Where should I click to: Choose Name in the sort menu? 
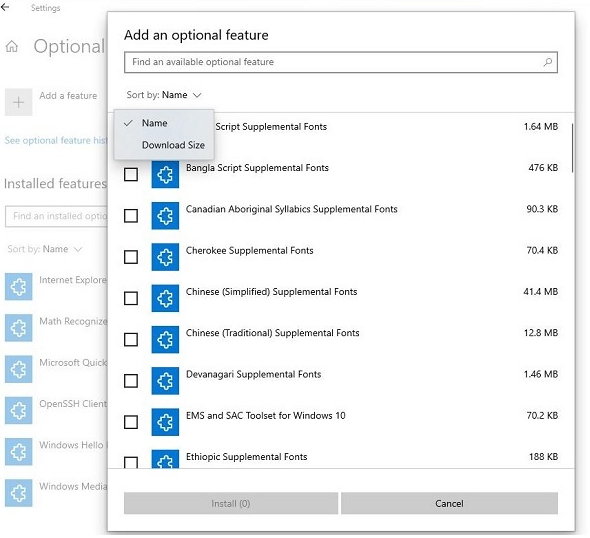click(x=154, y=123)
